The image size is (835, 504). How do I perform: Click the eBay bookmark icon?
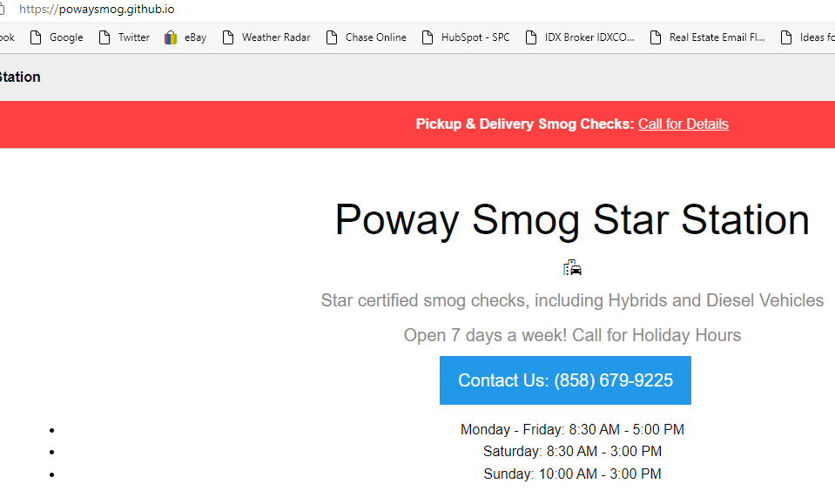click(171, 37)
